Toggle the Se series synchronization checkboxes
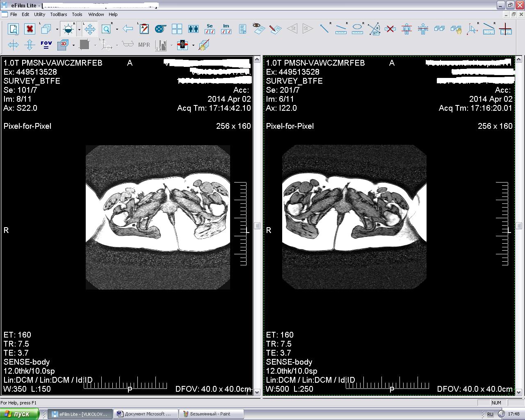 [210, 29]
